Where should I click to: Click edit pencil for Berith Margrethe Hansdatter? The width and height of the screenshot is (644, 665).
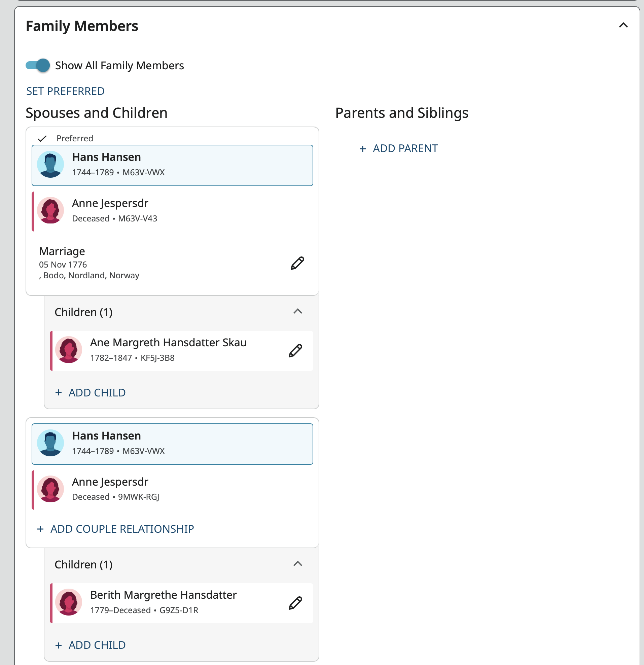[295, 603]
